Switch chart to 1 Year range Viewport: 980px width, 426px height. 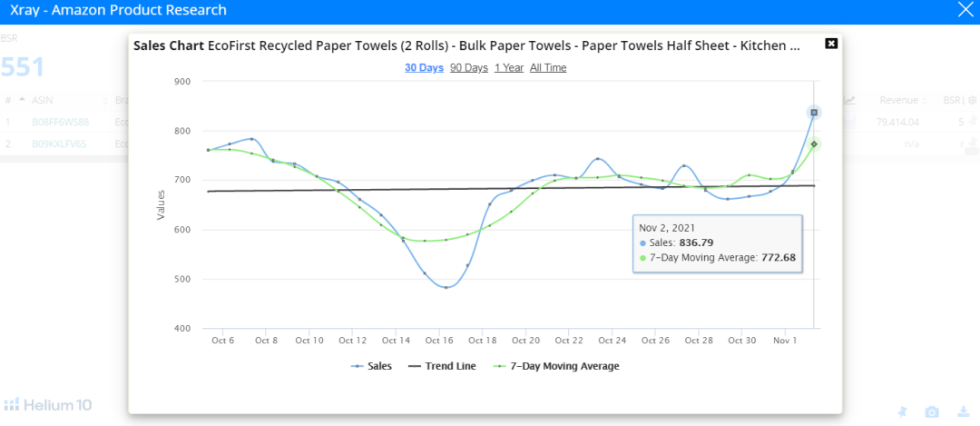(x=508, y=67)
